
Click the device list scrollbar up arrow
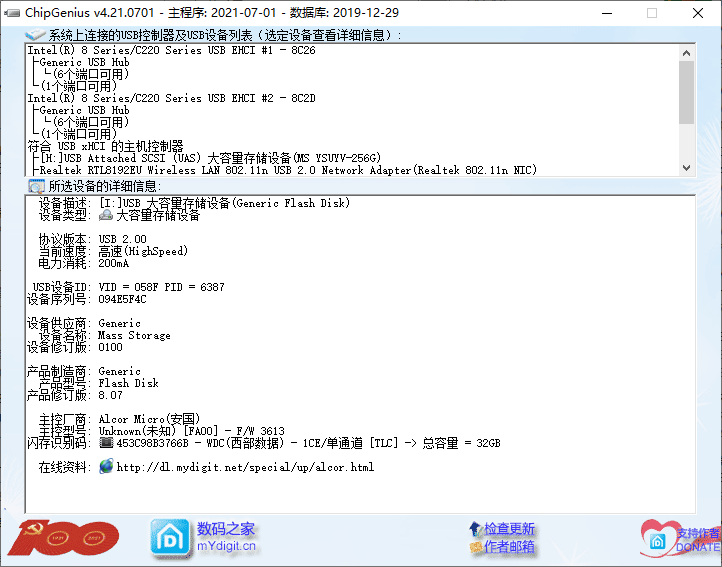point(686,52)
